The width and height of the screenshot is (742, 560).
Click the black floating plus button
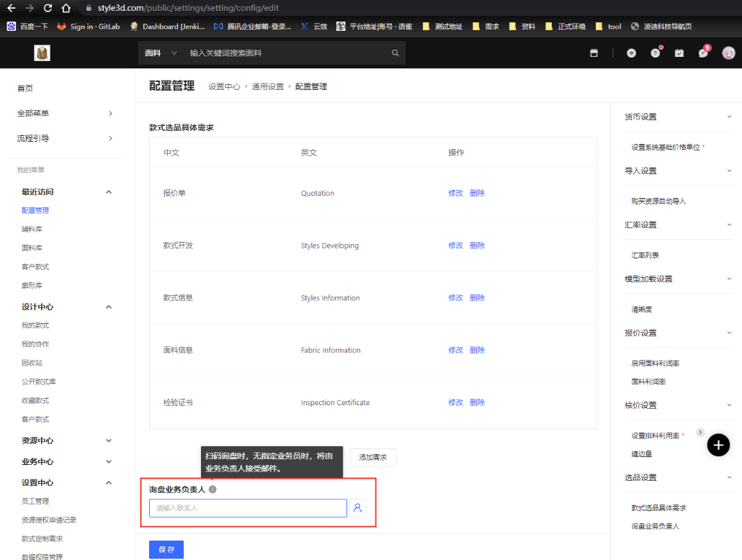tap(718, 445)
